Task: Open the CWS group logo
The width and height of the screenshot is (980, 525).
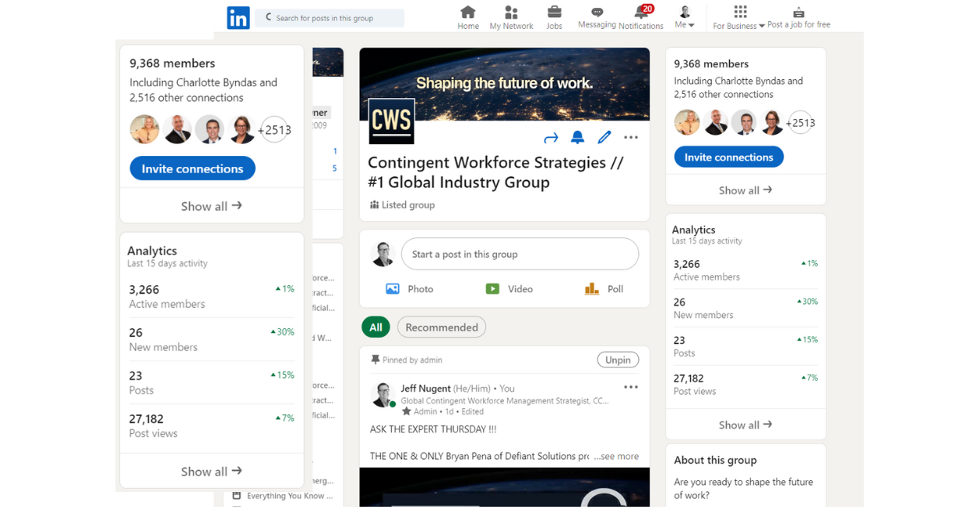Action: 391,121
